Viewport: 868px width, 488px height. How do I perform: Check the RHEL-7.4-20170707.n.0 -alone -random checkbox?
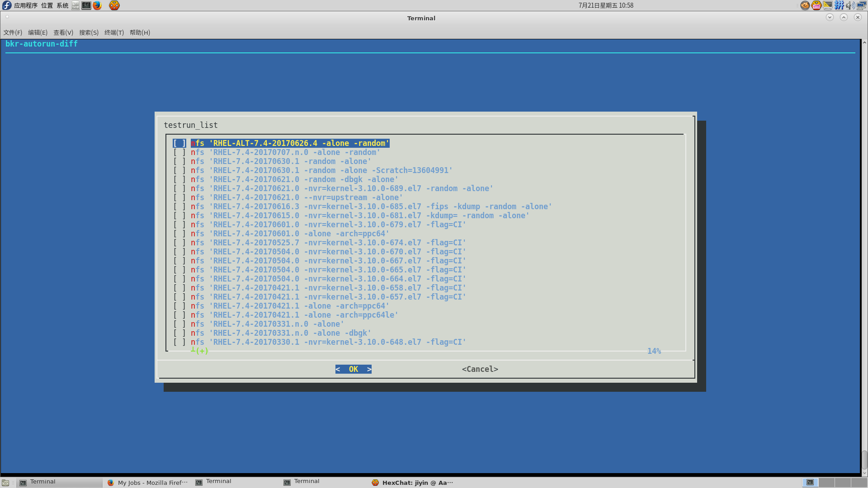pos(179,152)
